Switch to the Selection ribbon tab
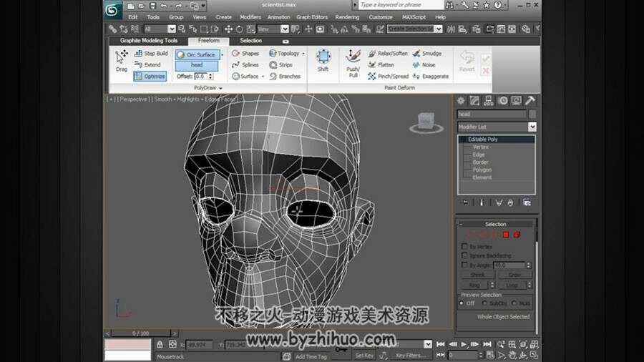Viewport: 644px width, 362px height. pyautogui.click(x=250, y=41)
